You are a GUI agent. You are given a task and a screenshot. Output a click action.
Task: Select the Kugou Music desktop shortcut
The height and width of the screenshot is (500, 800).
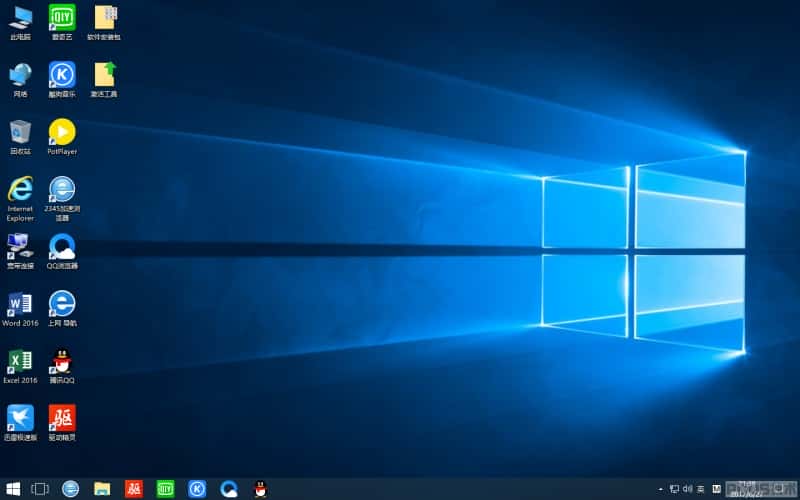[62, 80]
